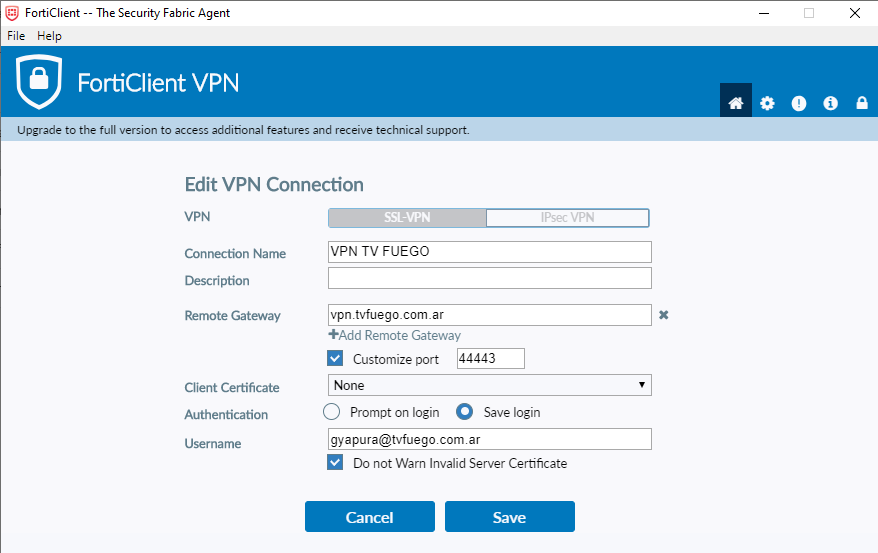Click the Remote Gateway label
Viewport: 878px width, 553px height.
click(232, 316)
